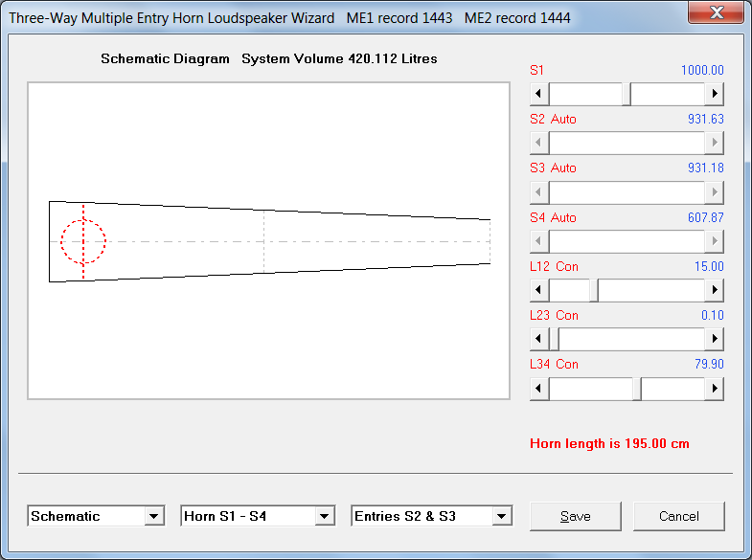
Task: Click the S3 value 931.18
Action: click(x=705, y=168)
